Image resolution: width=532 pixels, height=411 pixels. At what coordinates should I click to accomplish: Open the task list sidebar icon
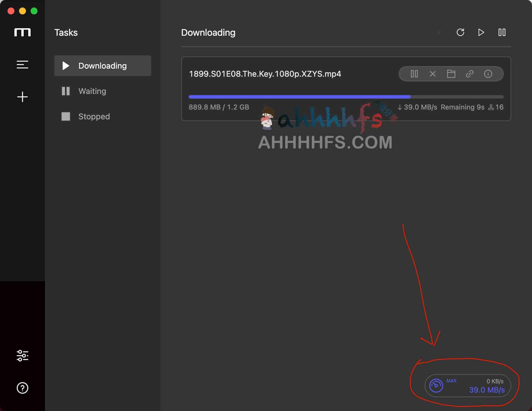pos(22,65)
